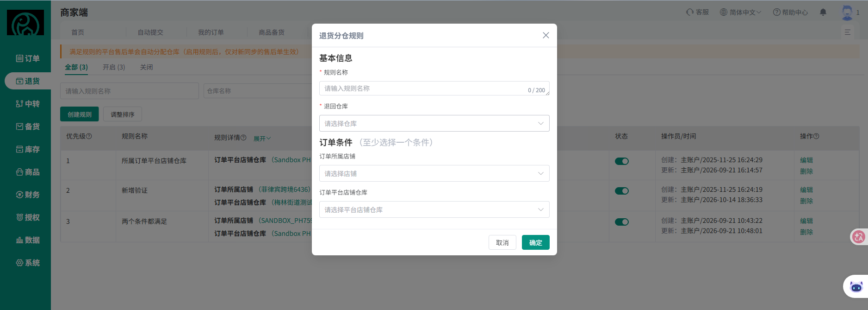Click the 取消 cancel button
The image size is (868, 310).
point(502,242)
